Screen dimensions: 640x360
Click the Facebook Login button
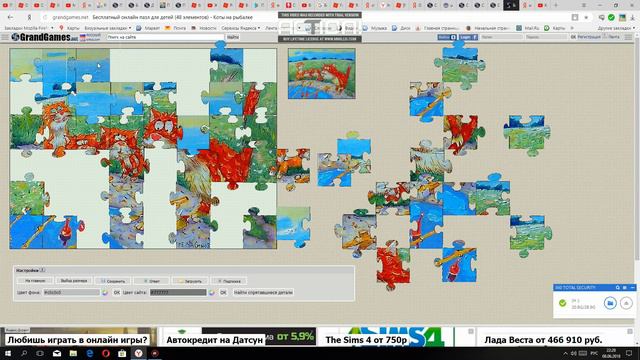pos(468,37)
